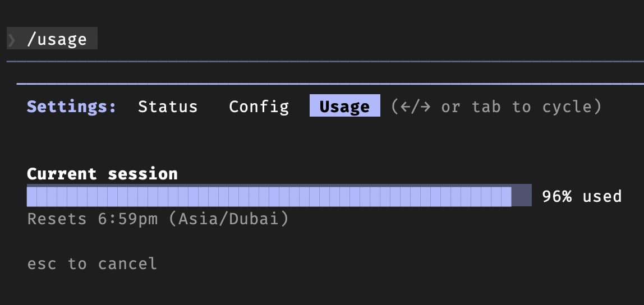Click the esc to cancel hint
The height and width of the screenshot is (305, 644).
click(92, 264)
